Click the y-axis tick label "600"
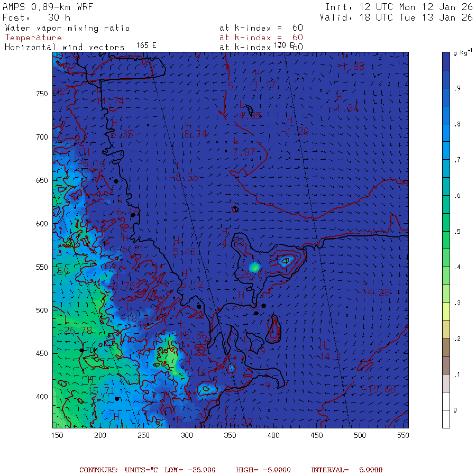Viewport: 476px width, 476px height. click(x=42, y=224)
